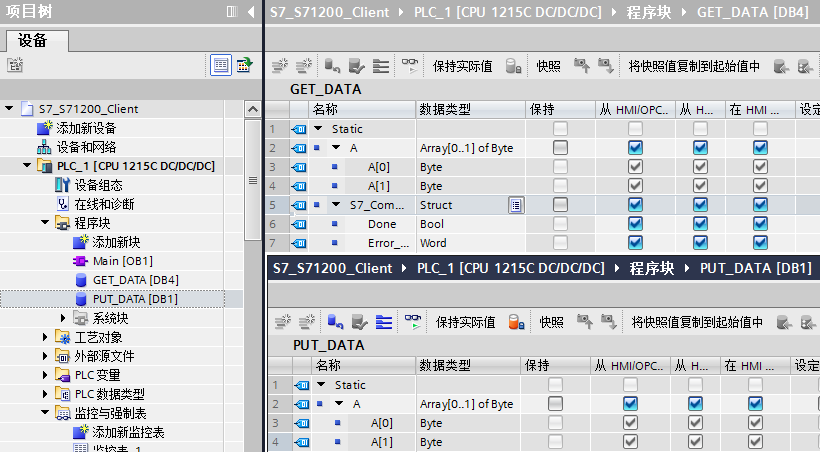Click GET_DATA database cylinder lock icon
Screen dimensions: 820x452
[514, 66]
